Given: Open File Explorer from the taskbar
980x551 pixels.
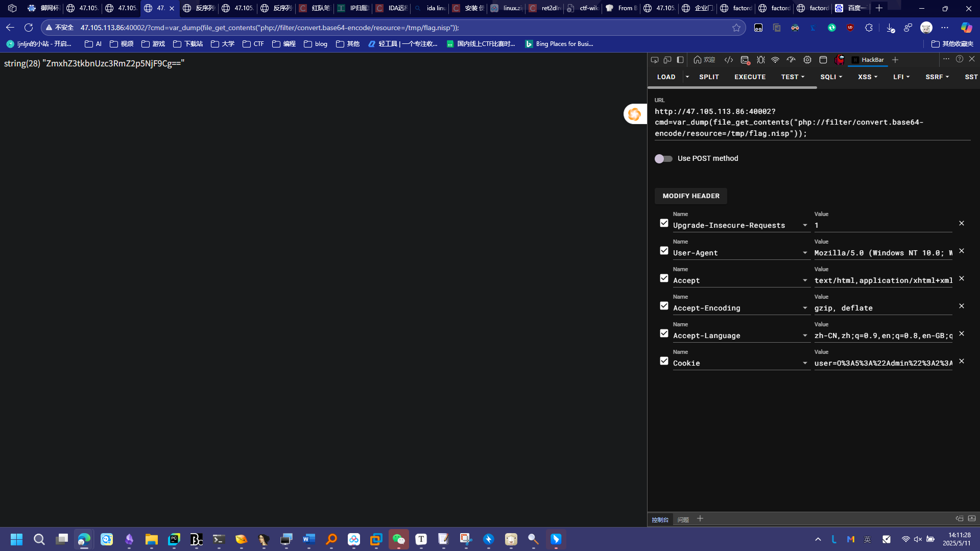Looking at the screenshot, I should pos(152,539).
